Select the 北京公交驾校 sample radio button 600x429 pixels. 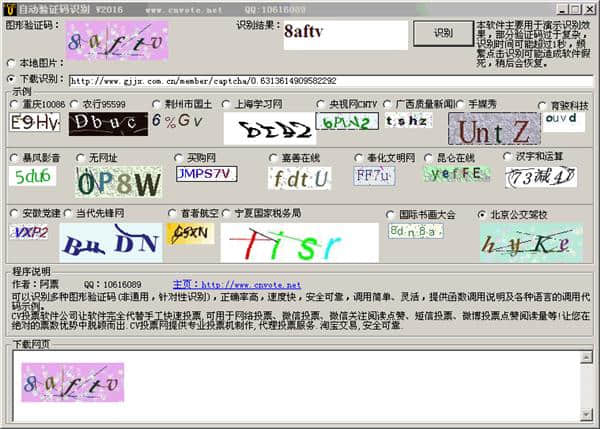click(x=483, y=214)
